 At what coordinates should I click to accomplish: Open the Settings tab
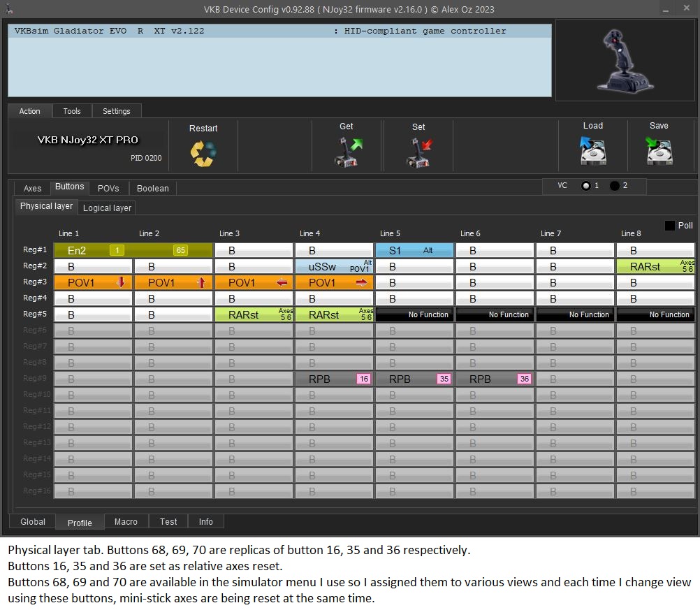(x=117, y=111)
